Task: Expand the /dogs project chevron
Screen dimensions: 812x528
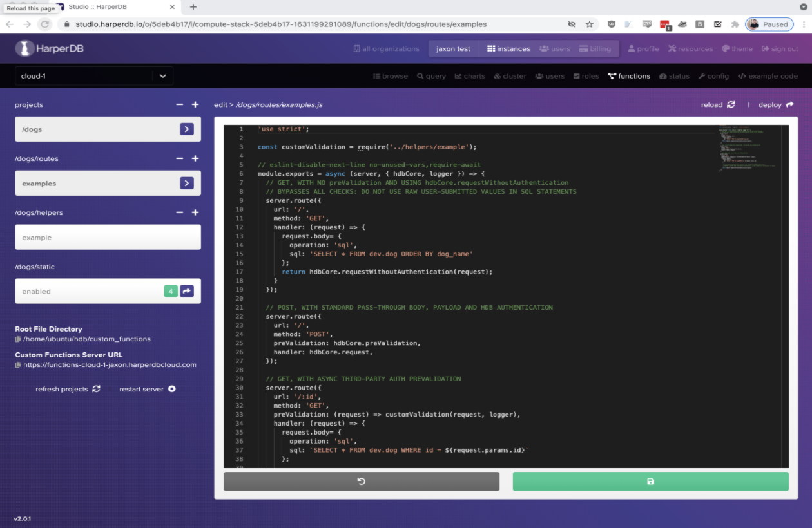Action: pyautogui.click(x=187, y=129)
